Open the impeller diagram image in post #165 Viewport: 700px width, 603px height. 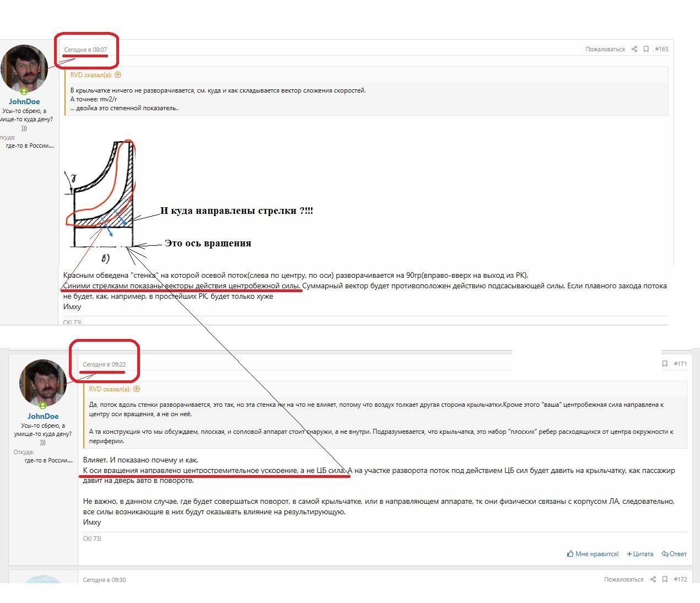tap(101, 193)
